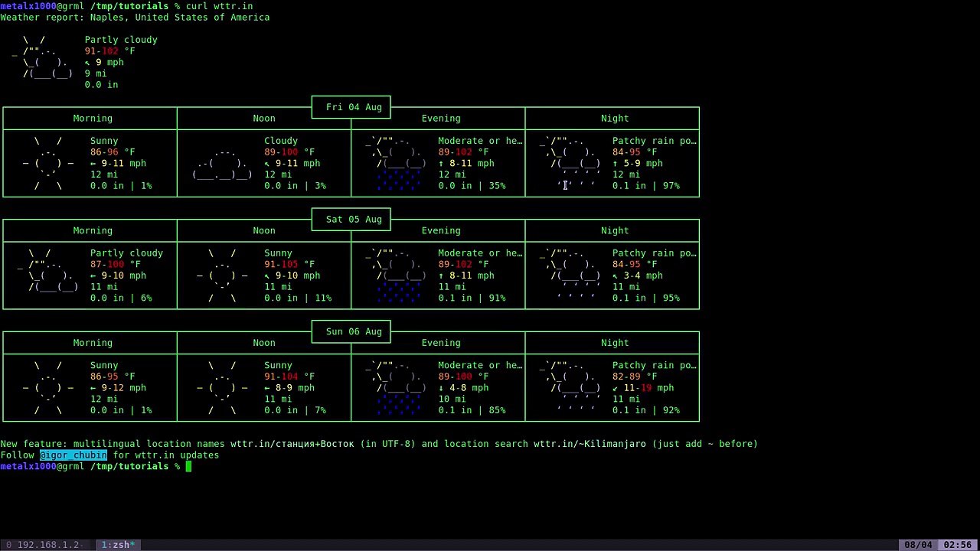Click the Night header under Sun 06 Aug

[615, 343]
